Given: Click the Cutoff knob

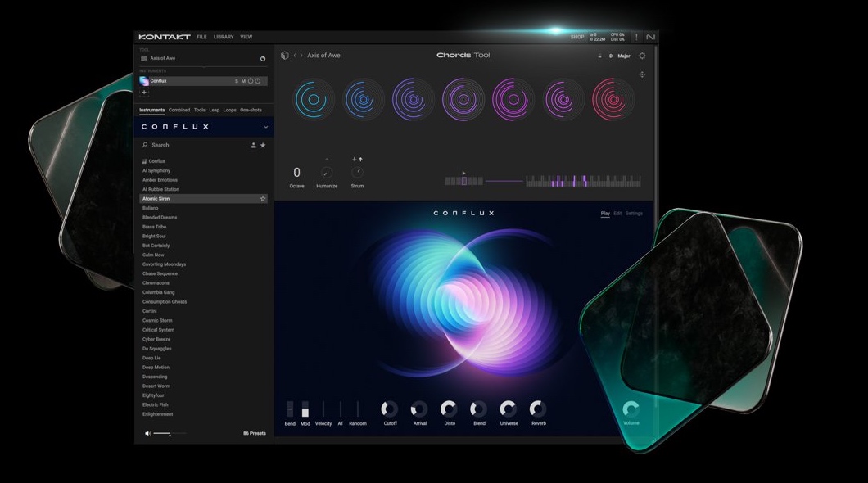Looking at the screenshot, I should [x=390, y=409].
